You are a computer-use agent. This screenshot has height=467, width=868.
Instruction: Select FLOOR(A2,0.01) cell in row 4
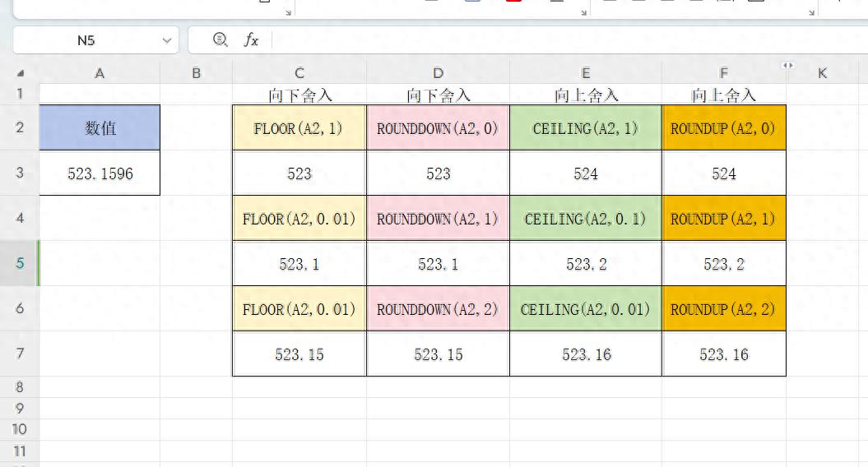[x=299, y=218]
